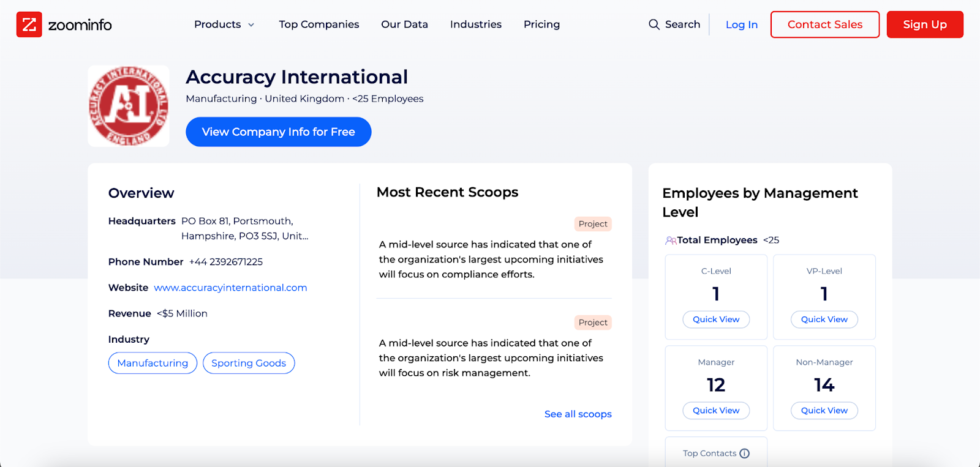Open the Pricing page
980x467 pixels.
541,24
